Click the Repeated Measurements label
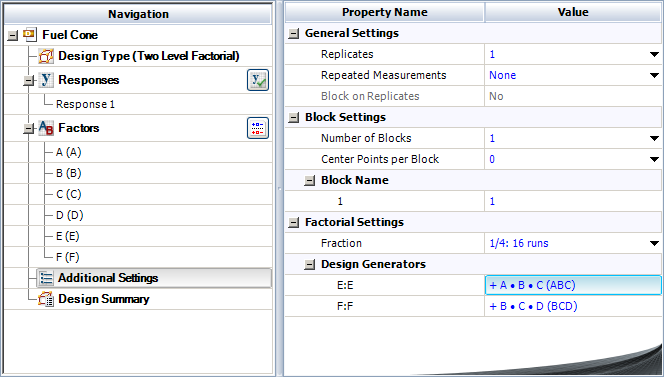 click(x=383, y=75)
